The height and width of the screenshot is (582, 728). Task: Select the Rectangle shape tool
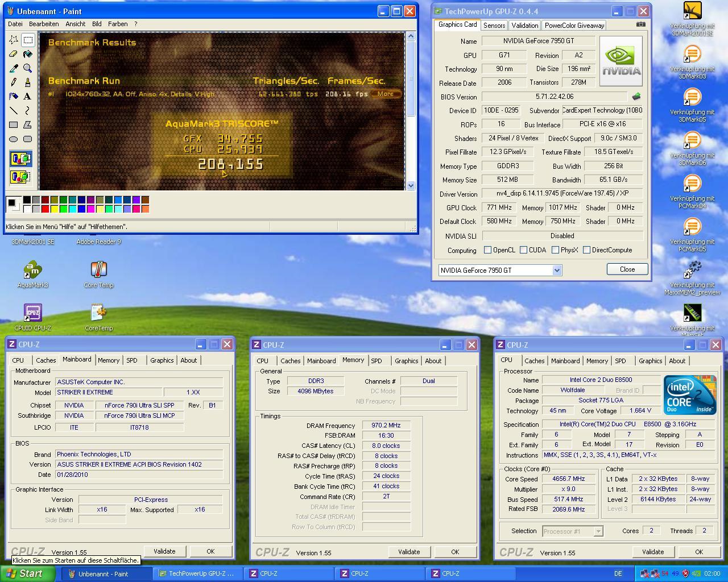coord(13,125)
